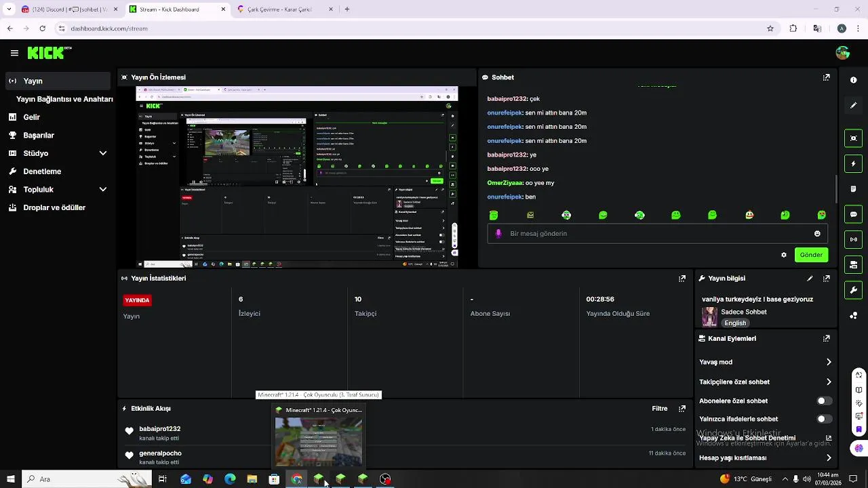Open a new browser tab
The width and height of the screenshot is (868, 488).
pyautogui.click(x=347, y=9)
